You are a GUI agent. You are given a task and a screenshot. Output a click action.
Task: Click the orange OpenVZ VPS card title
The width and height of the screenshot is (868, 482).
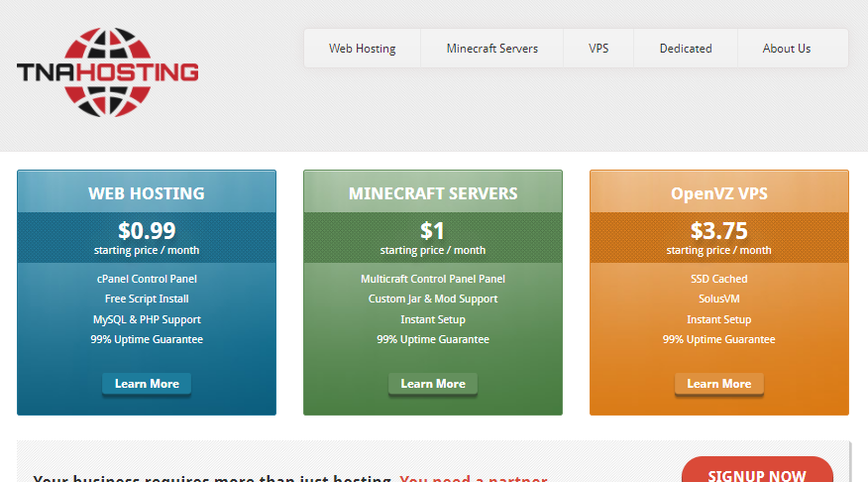(718, 193)
